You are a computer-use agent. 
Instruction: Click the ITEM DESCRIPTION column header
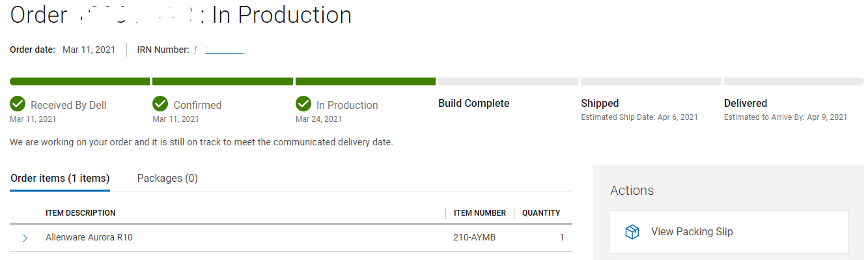[x=81, y=213]
